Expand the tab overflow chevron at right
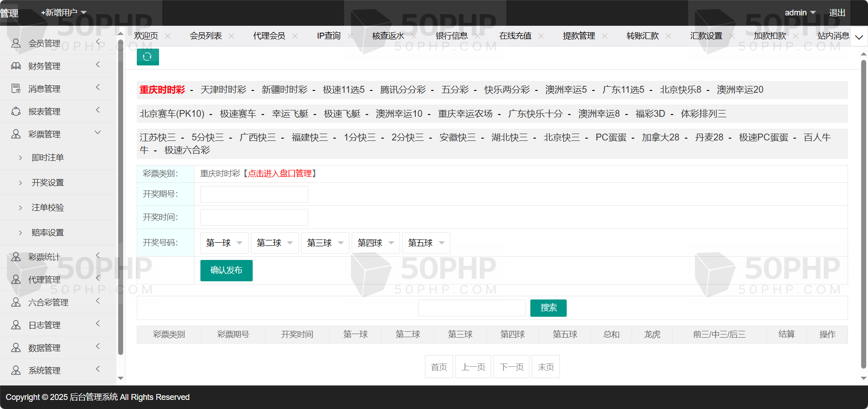 point(859,37)
